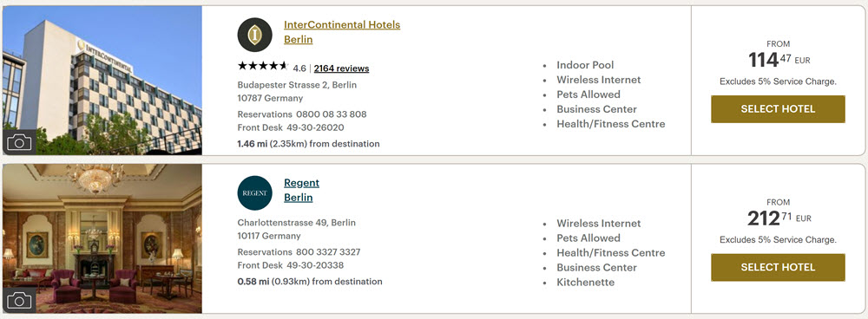Click the InterContinental building exterior photo
The image size is (868, 319).
(102, 80)
